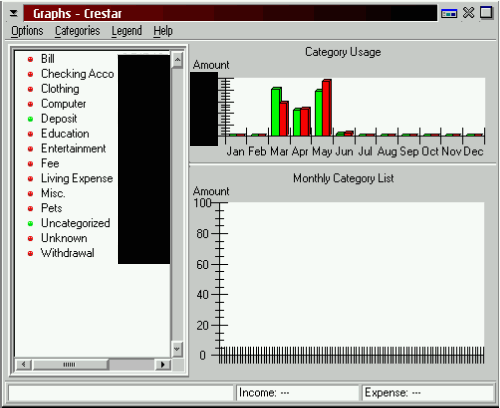Image resolution: width=500 pixels, height=408 pixels.
Task: Select the Living Expense category
Action: pyautogui.click(x=77, y=178)
